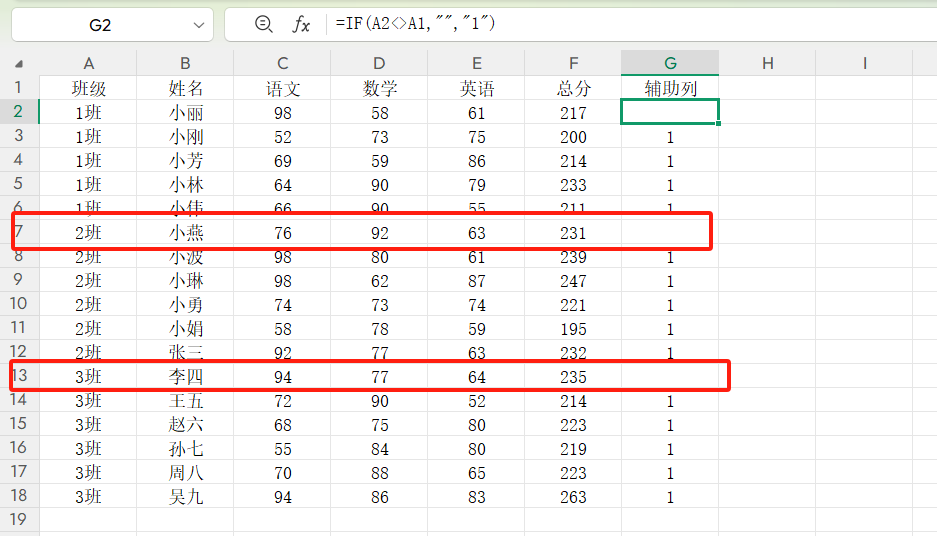Screen dimensions: 937x536
Task: Select row 18 header
Action: point(19,496)
